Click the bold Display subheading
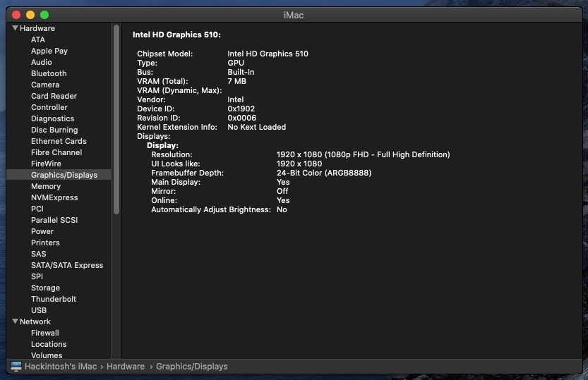The image size is (588, 380). tap(162, 145)
